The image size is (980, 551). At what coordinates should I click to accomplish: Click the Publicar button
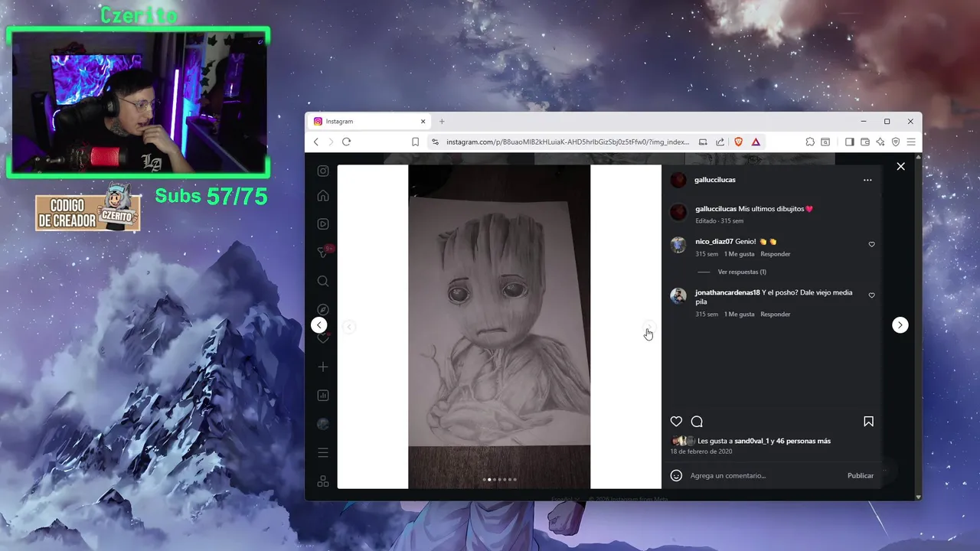(x=861, y=476)
